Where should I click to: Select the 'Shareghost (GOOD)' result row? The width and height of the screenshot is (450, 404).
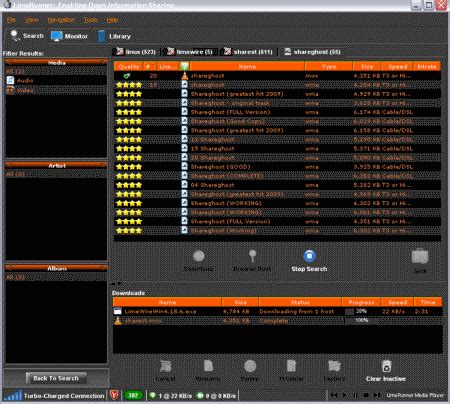pyautogui.click(x=277, y=167)
